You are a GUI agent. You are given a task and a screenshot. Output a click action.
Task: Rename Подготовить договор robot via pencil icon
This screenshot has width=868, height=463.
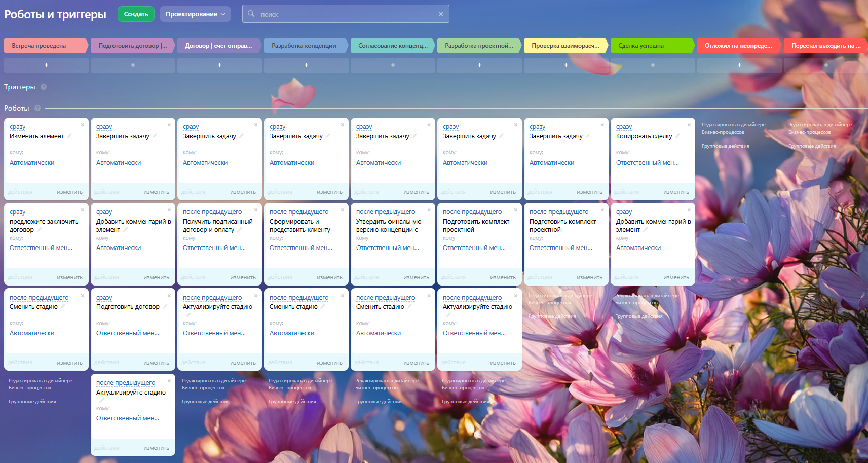165,306
